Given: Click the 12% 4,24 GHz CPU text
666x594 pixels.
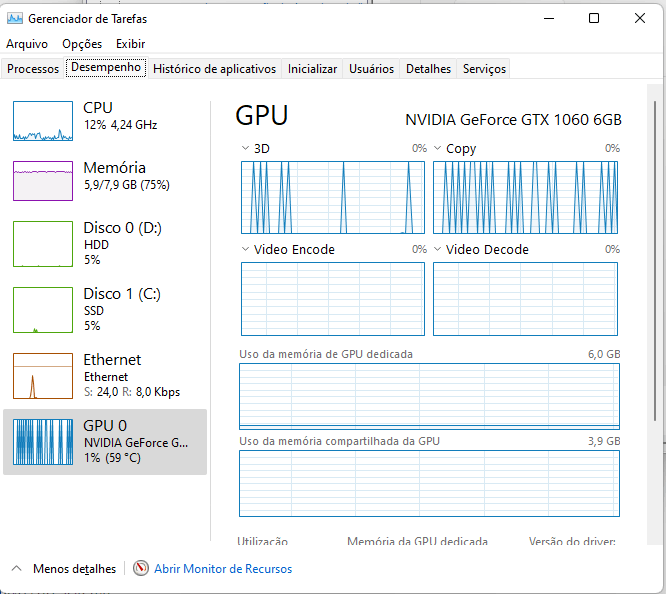Looking at the screenshot, I should point(121,125).
